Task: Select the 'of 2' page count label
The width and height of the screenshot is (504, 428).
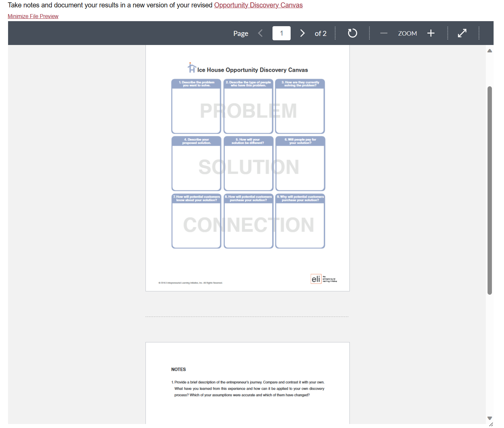Action: click(320, 33)
